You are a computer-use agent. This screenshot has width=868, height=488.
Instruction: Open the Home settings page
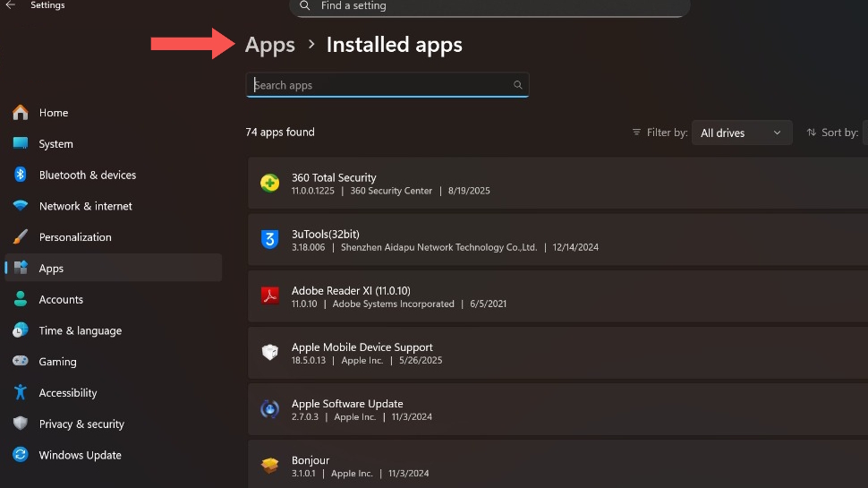pos(113,113)
